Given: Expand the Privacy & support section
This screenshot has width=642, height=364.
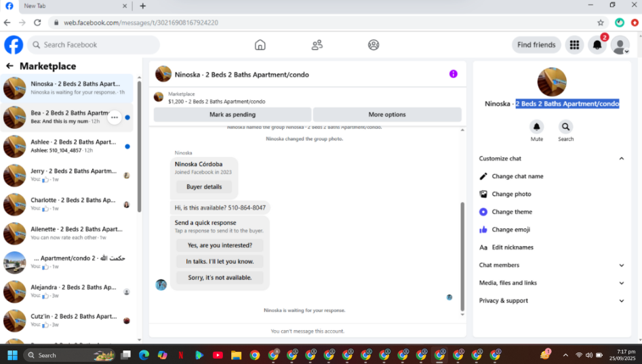Looking at the screenshot, I should tap(552, 300).
